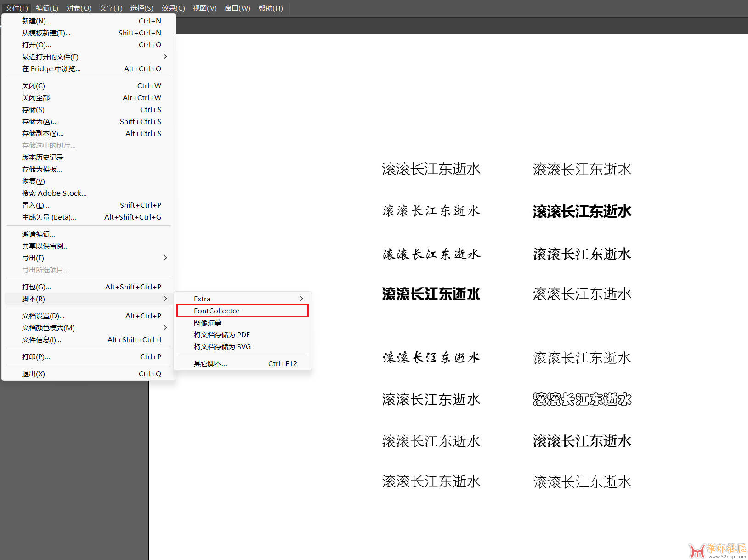748x560 pixels.
Task: Open 版本历史记录 entry
Action: click(x=89, y=158)
